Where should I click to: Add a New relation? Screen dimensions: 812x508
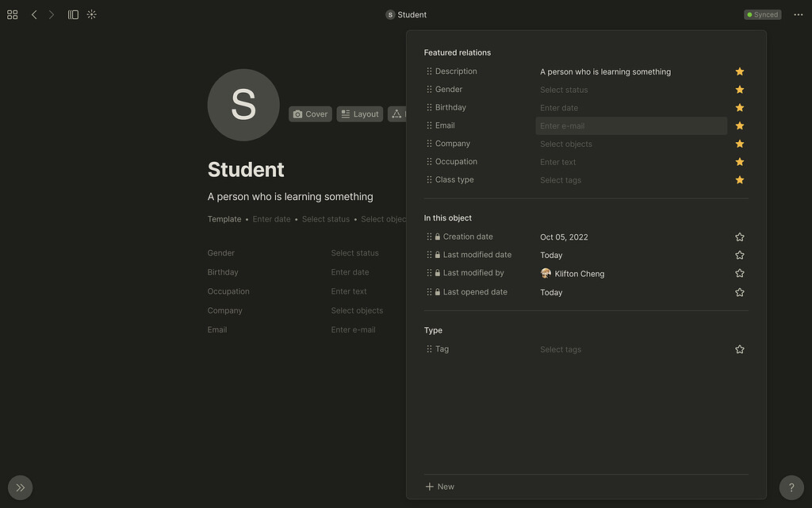[x=440, y=487]
